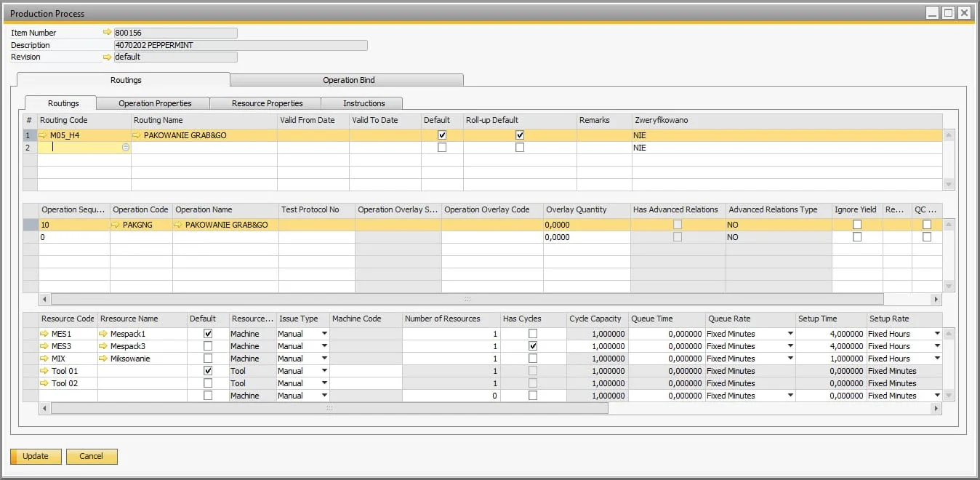
Task: Click the link arrow for Operation Code PAKGNG
Action: (117, 225)
